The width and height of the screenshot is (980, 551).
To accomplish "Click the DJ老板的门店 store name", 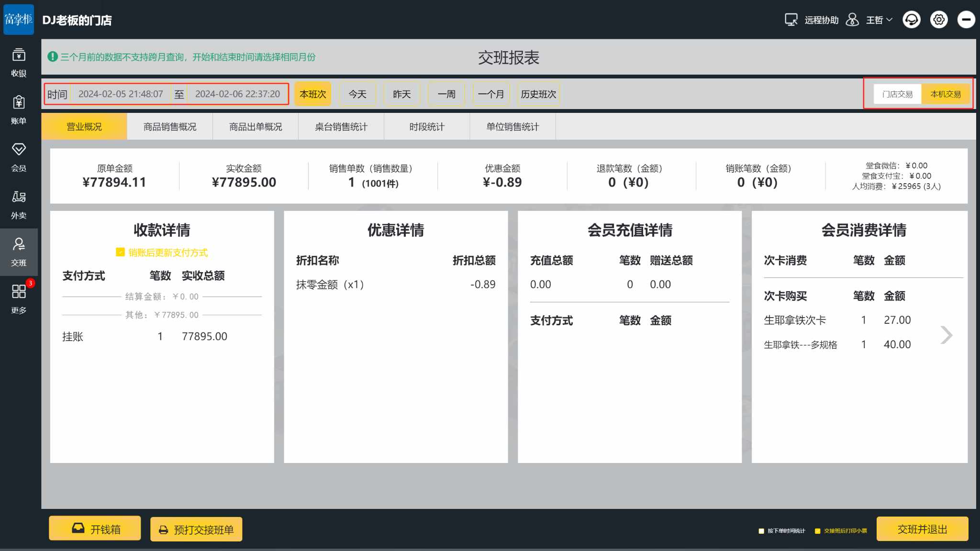I will [77, 20].
